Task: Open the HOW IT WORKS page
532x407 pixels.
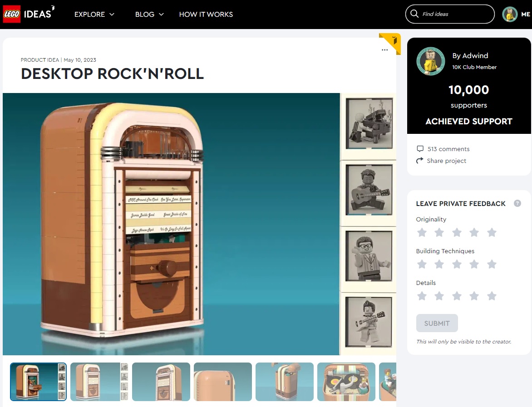Action: tap(206, 14)
